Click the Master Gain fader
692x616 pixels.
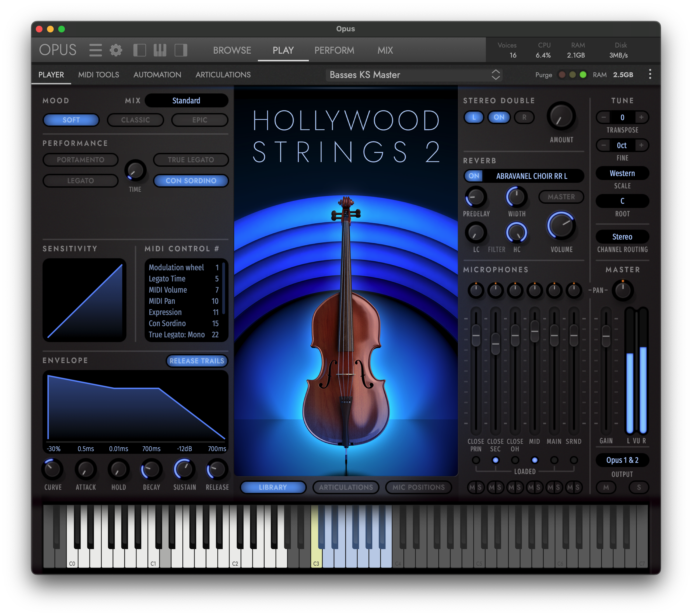pyautogui.click(x=606, y=336)
